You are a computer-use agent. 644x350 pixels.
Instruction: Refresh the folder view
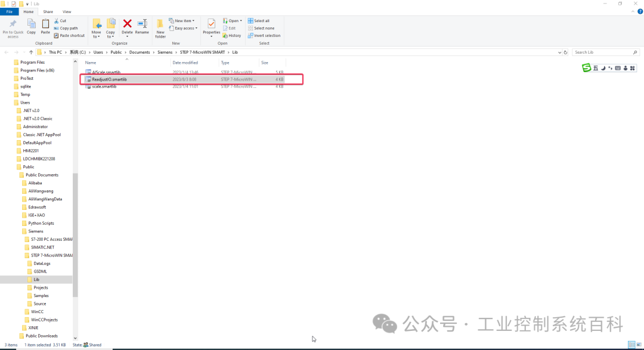pos(565,52)
